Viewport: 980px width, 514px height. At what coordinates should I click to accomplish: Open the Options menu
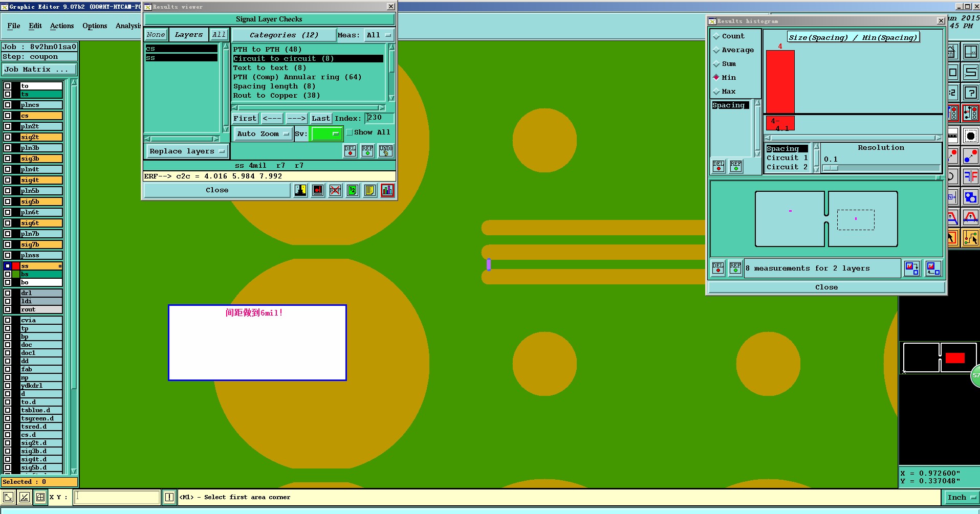pyautogui.click(x=95, y=26)
